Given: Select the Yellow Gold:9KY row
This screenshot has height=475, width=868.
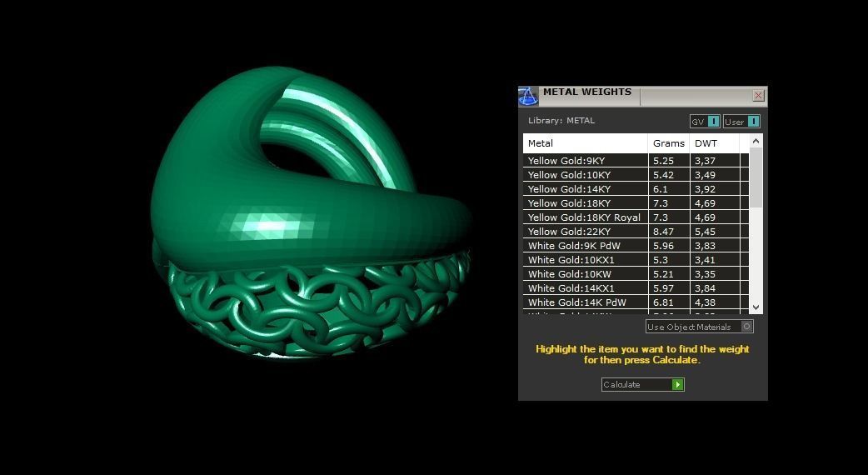Looking at the screenshot, I should 636,161.
